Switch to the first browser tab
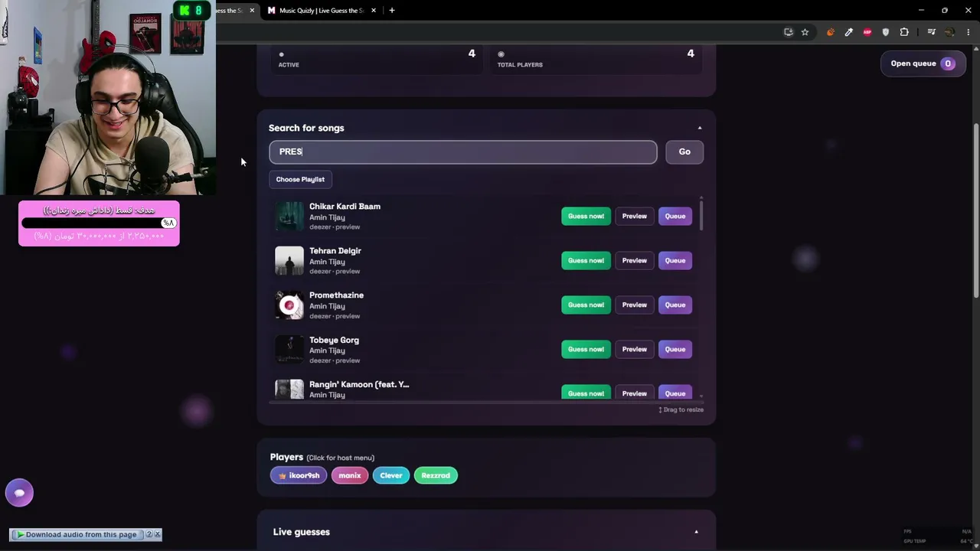 pyautogui.click(x=236, y=11)
